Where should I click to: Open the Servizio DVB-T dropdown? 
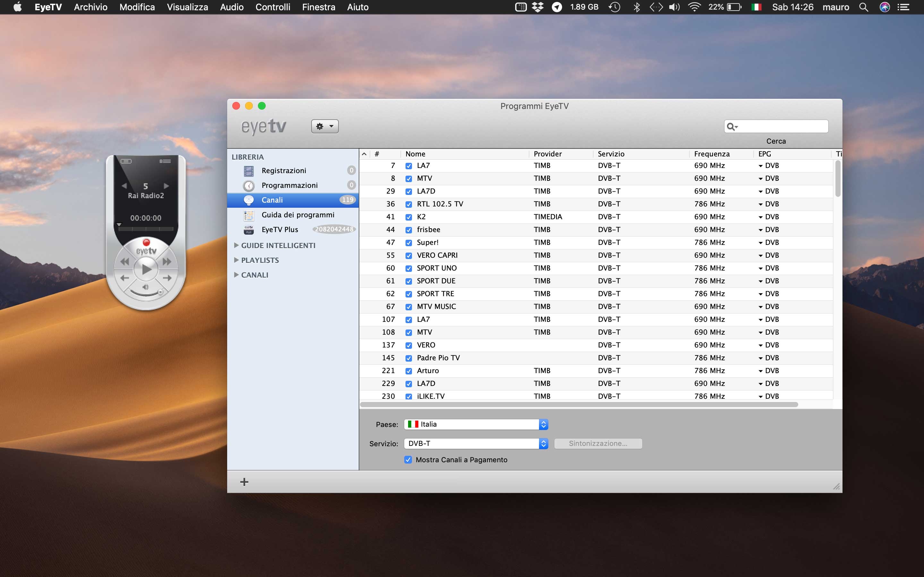pos(476,443)
